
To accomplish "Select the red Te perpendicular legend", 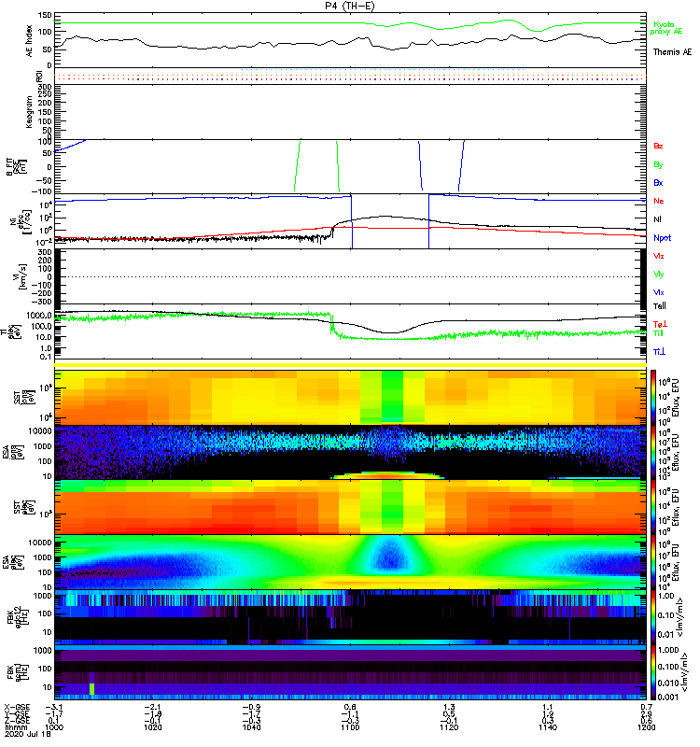I will 660,324.
